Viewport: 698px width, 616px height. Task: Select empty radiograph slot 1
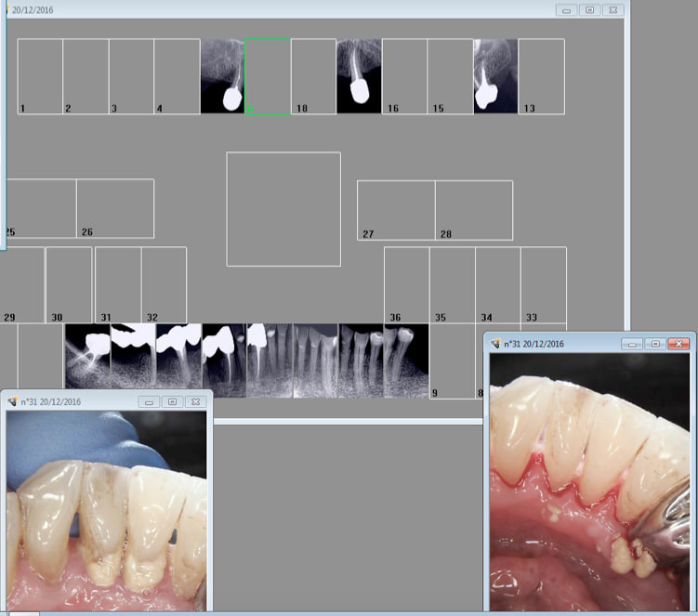[x=40, y=76]
